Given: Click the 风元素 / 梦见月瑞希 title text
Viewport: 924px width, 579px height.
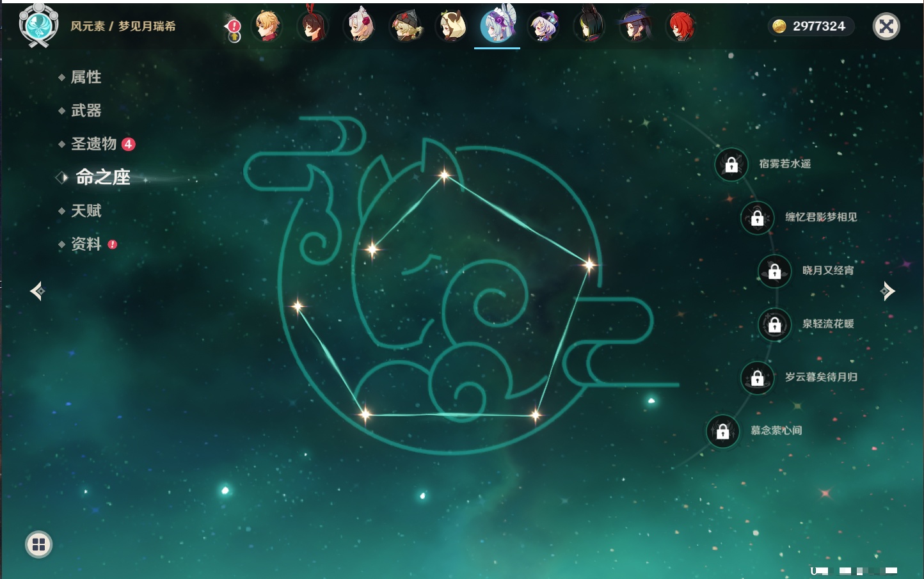Looking at the screenshot, I should [x=123, y=26].
